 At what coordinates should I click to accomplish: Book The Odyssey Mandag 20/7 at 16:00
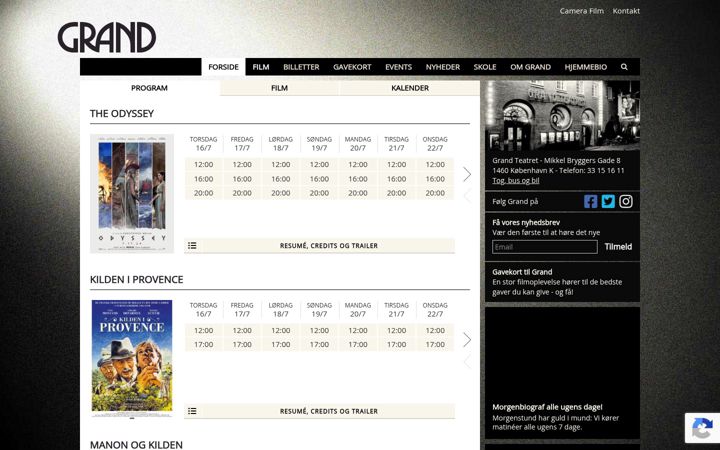pyautogui.click(x=358, y=179)
